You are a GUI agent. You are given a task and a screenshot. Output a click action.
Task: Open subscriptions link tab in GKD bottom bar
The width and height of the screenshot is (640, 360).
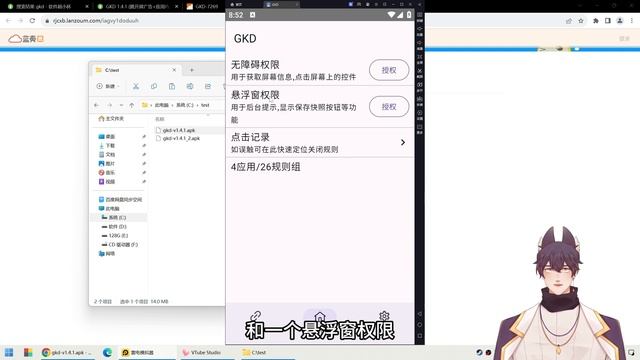[256, 316]
